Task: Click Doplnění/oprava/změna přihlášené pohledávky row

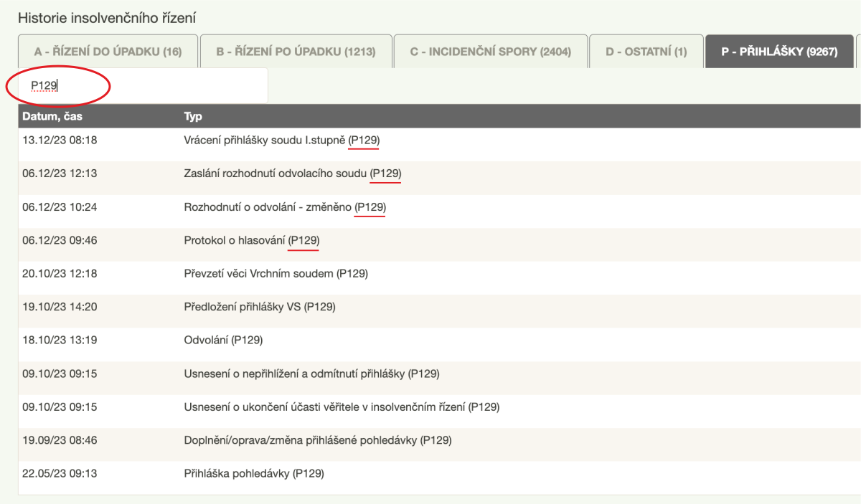Action: click(x=318, y=440)
